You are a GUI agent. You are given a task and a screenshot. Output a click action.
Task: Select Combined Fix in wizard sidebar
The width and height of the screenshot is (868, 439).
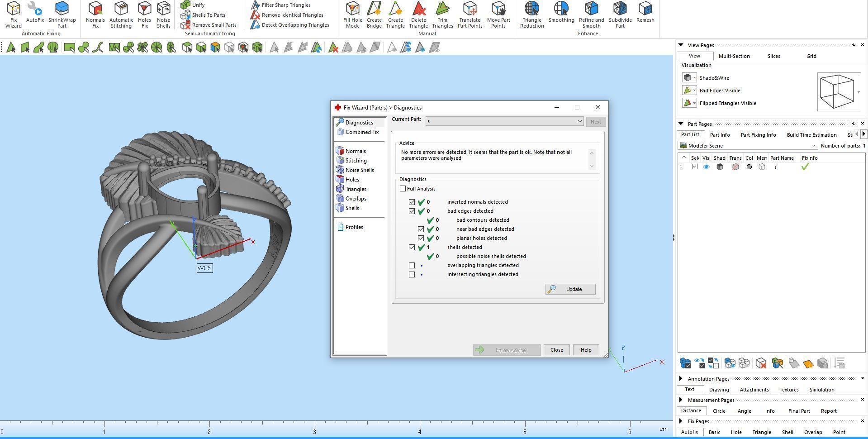pyautogui.click(x=357, y=132)
